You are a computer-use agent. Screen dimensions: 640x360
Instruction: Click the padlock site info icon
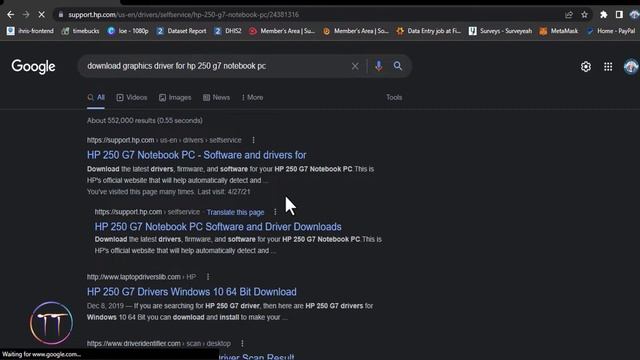point(61,15)
